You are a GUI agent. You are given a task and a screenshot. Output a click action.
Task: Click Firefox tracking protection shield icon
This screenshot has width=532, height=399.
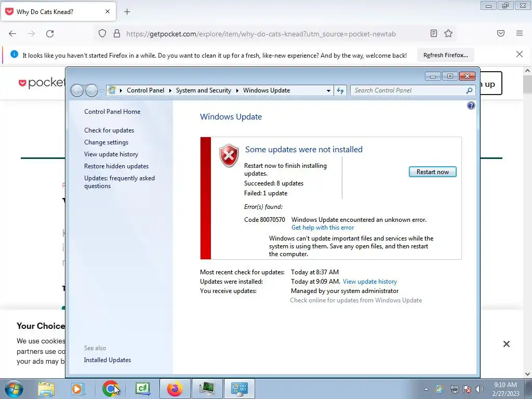click(x=102, y=34)
